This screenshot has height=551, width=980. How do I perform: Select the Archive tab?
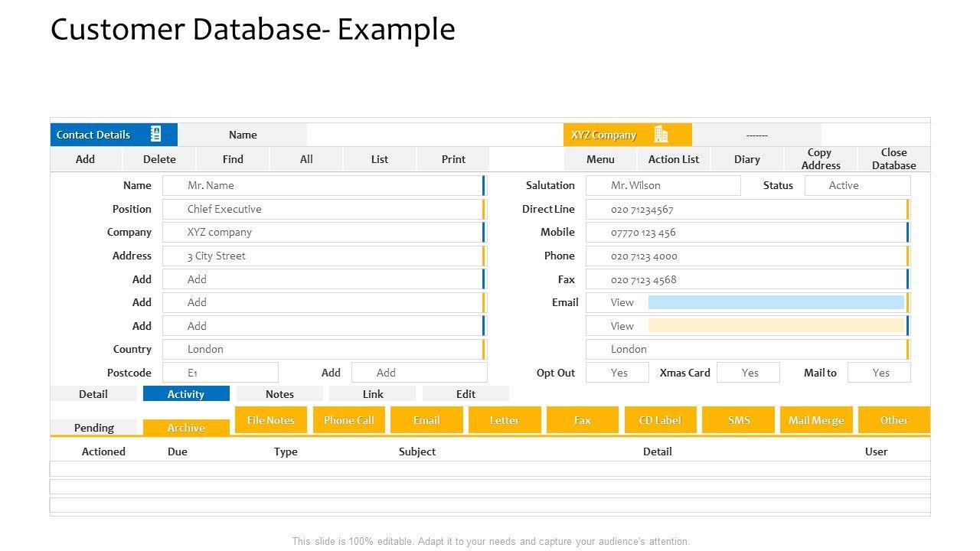click(x=186, y=428)
